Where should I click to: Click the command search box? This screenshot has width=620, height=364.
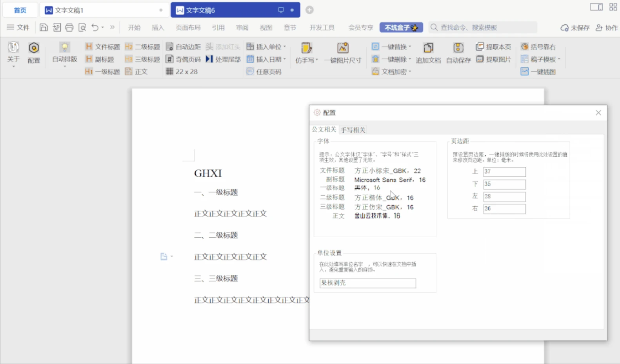[x=483, y=27]
